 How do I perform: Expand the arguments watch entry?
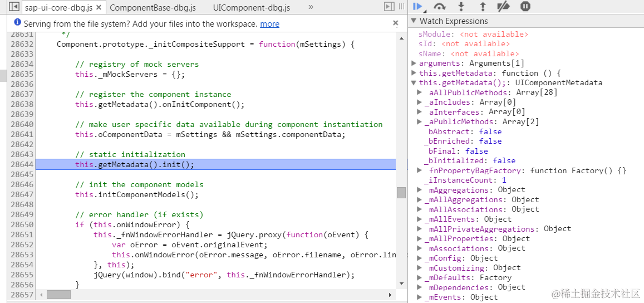(414, 63)
